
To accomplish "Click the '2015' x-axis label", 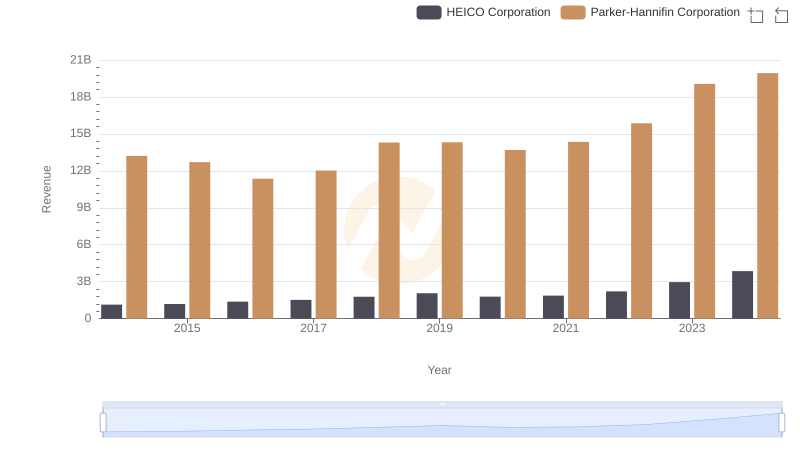I will click(x=187, y=328).
